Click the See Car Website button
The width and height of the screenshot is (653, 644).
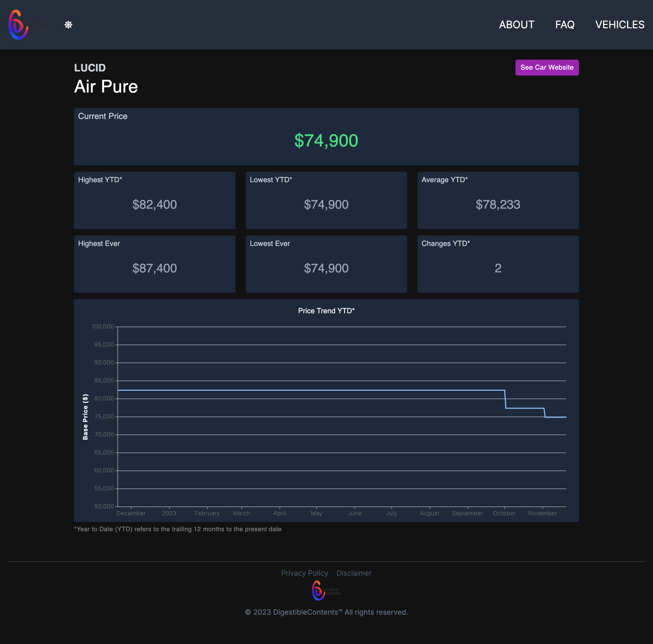(547, 68)
